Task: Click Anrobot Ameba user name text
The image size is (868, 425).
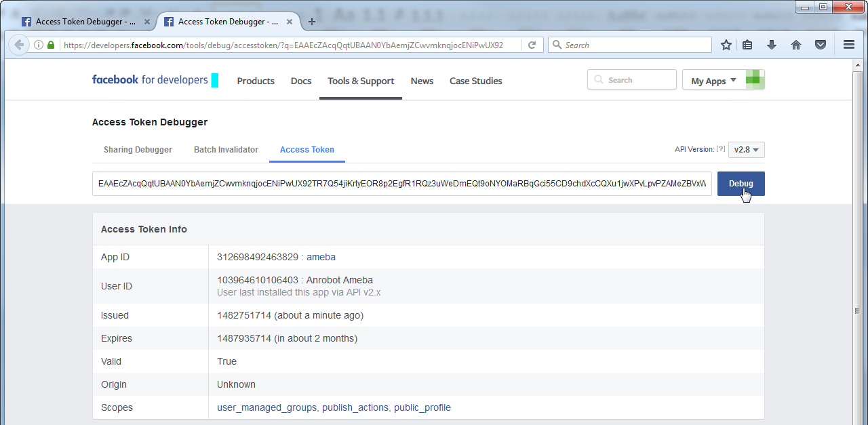Action: (x=340, y=280)
